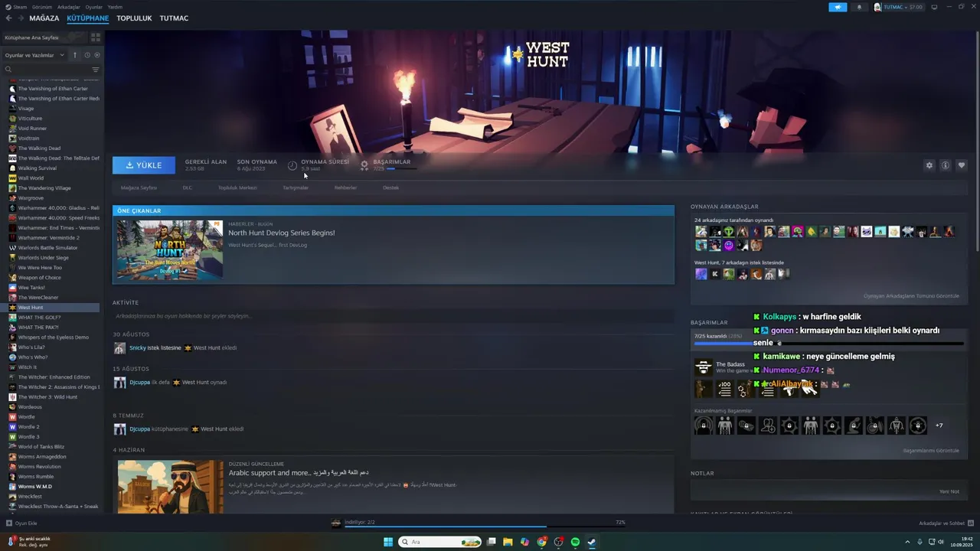Open the TUTMAC profile tab
The width and height of the screenshot is (980, 551).
click(x=174, y=18)
